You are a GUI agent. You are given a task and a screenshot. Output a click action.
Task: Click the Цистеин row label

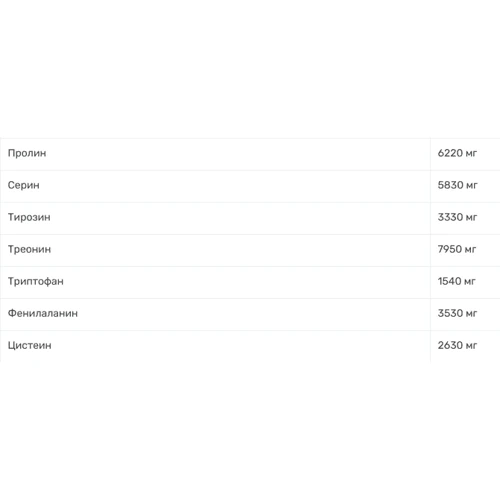click(x=30, y=345)
